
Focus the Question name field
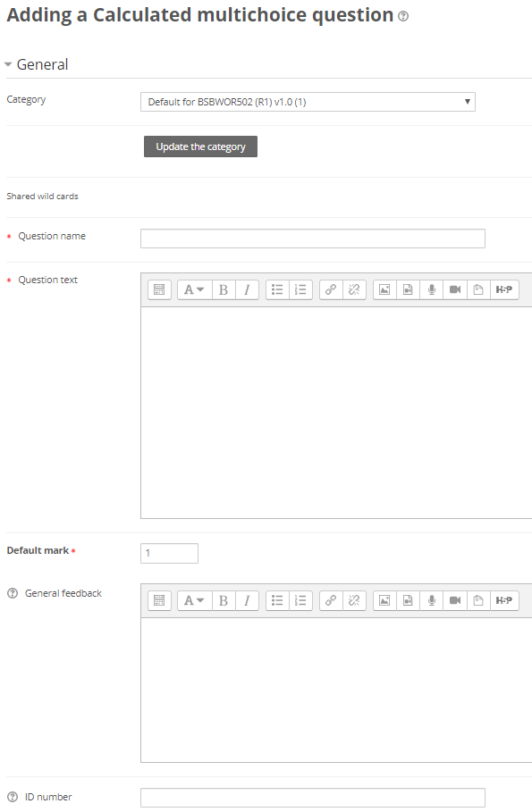point(313,239)
